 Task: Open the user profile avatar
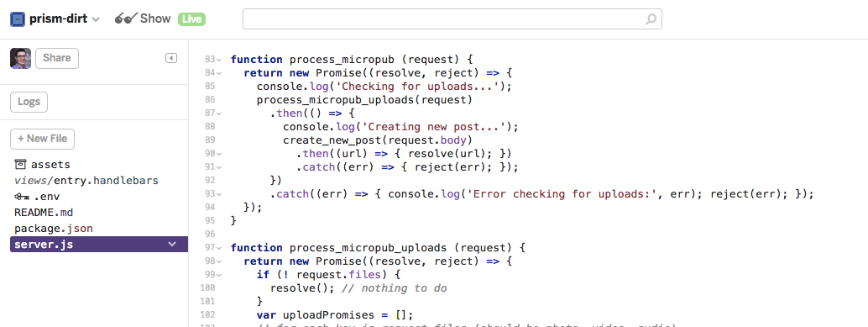20,58
